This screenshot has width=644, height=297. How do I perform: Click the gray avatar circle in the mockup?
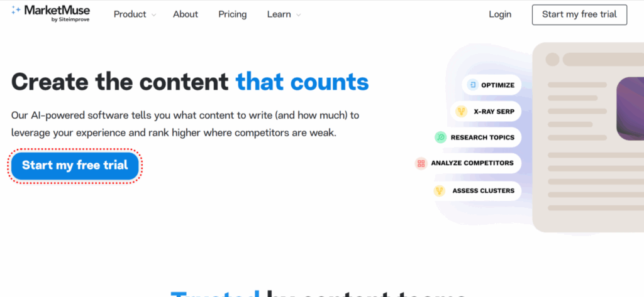coord(552,60)
